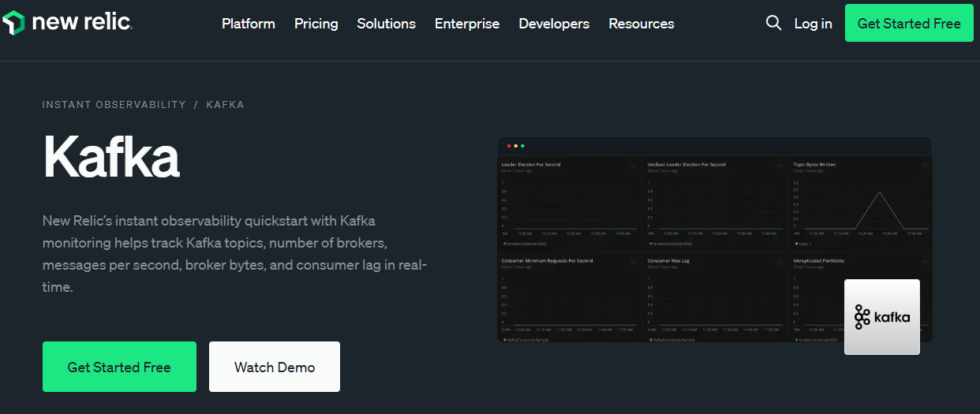Viewport: 980px width, 414px height.
Task: Open the Enterprise menu item
Action: pyautogui.click(x=467, y=24)
